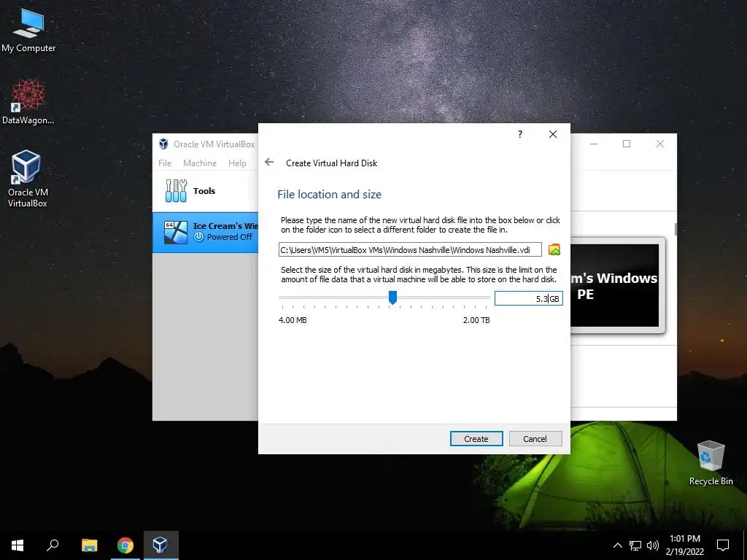Close the VirtualBox Manager window

click(x=659, y=144)
